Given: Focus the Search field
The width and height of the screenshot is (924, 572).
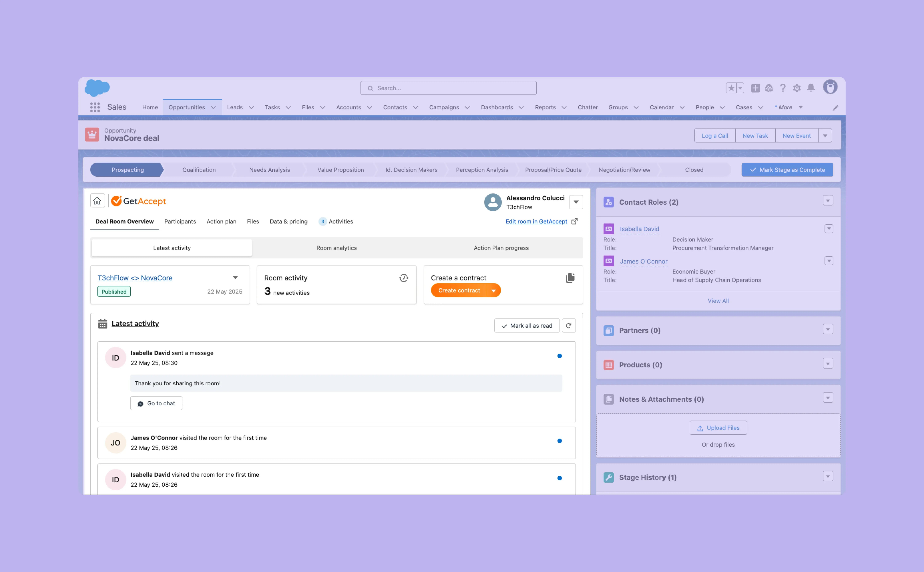Looking at the screenshot, I should coord(448,88).
